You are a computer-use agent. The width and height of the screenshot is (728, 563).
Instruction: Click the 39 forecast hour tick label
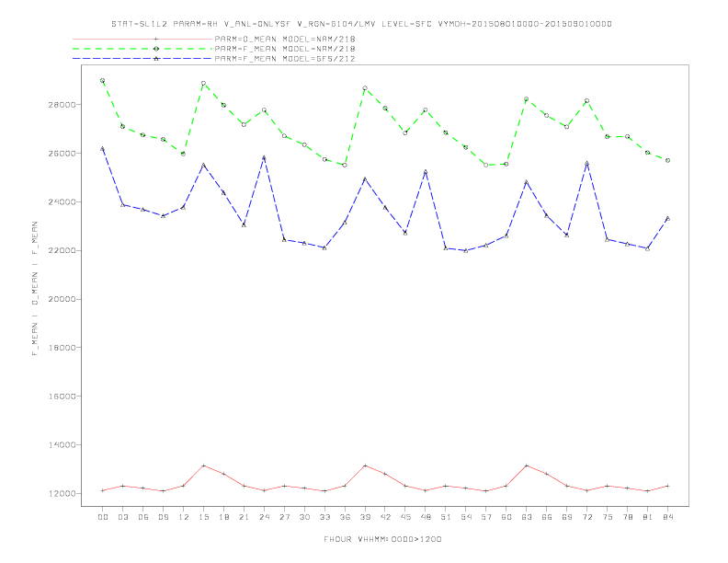(x=365, y=517)
